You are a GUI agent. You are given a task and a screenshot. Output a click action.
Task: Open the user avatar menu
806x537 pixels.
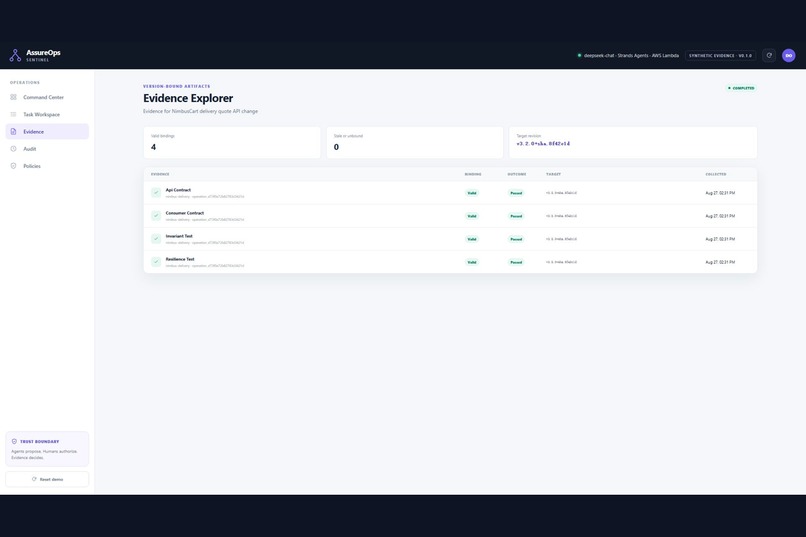789,55
